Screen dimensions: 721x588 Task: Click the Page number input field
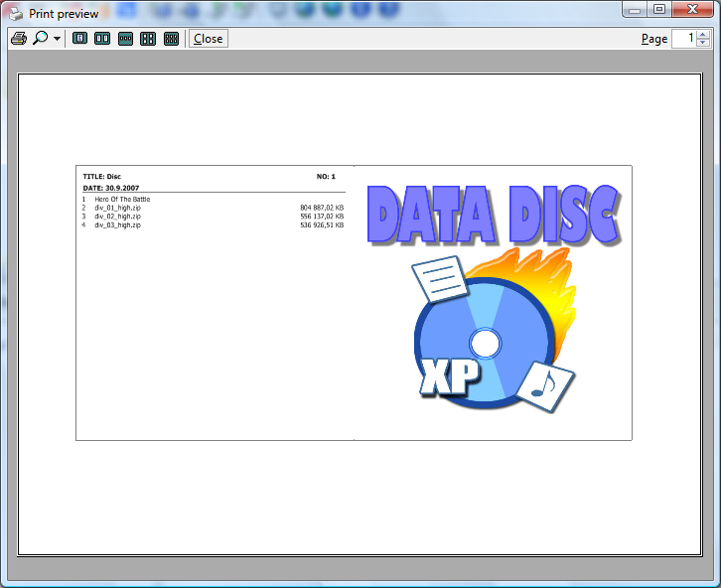point(683,39)
